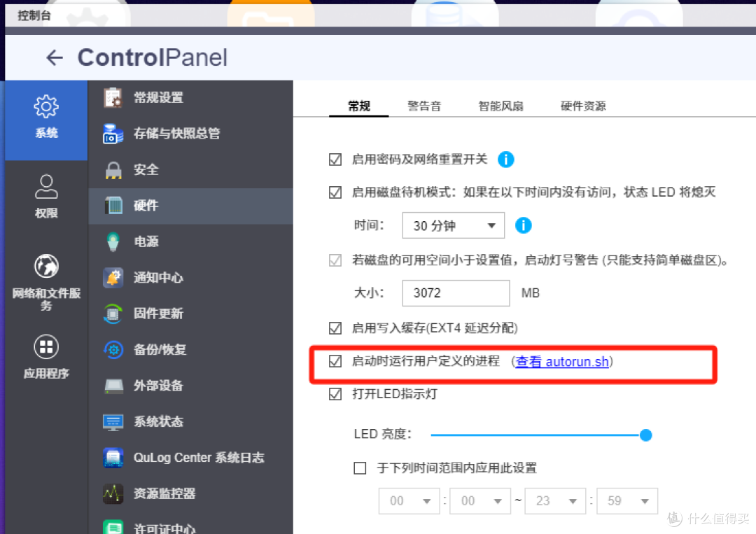Image resolution: width=756 pixels, height=534 pixels.
Task: Select the System gear icon
Action: 46,106
